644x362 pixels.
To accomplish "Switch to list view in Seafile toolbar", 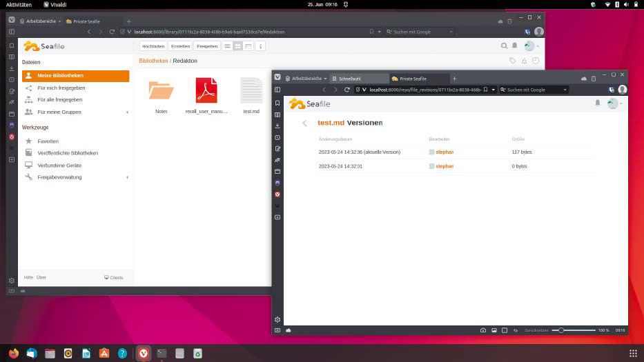I will click(x=228, y=46).
